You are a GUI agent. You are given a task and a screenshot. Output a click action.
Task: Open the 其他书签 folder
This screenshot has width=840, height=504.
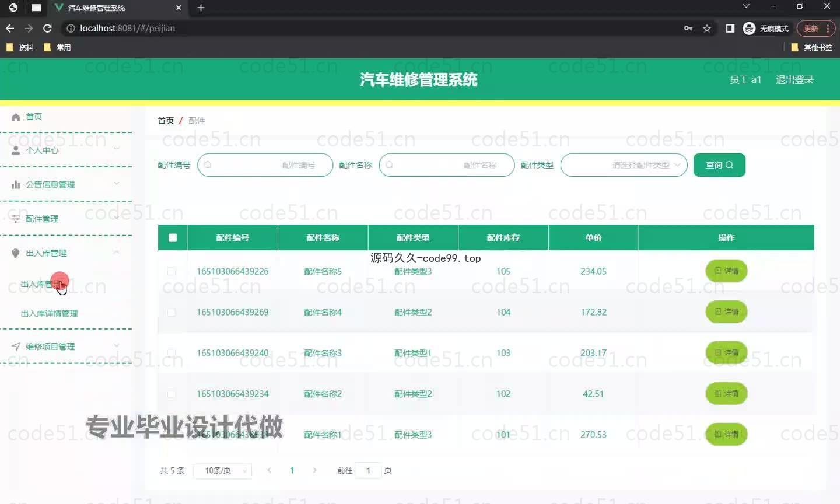pyautogui.click(x=811, y=47)
